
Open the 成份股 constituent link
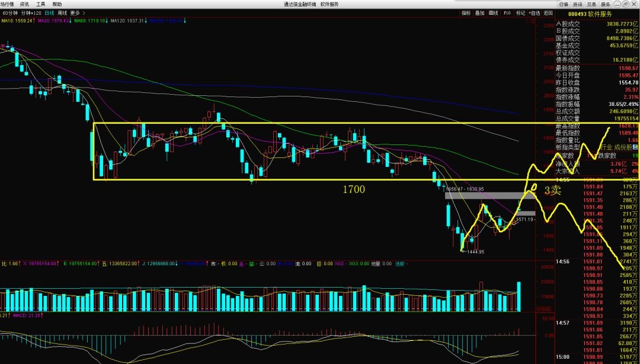tap(623, 147)
